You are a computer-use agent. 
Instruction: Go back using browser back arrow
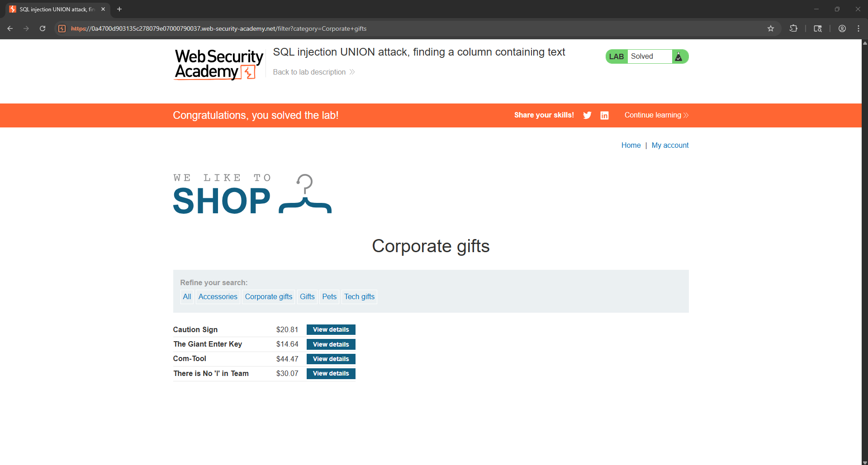(x=10, y=28)
